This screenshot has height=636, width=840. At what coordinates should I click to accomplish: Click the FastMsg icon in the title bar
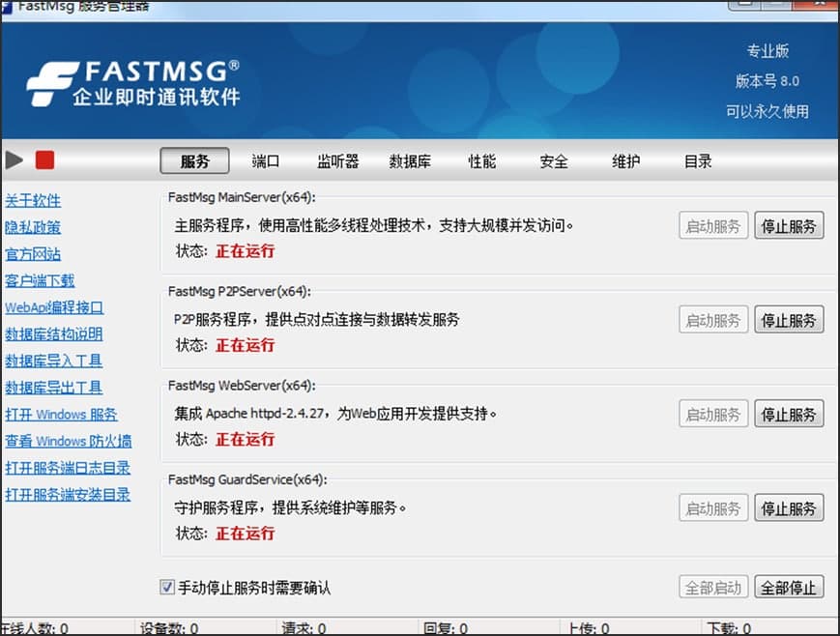coord(10,7)
